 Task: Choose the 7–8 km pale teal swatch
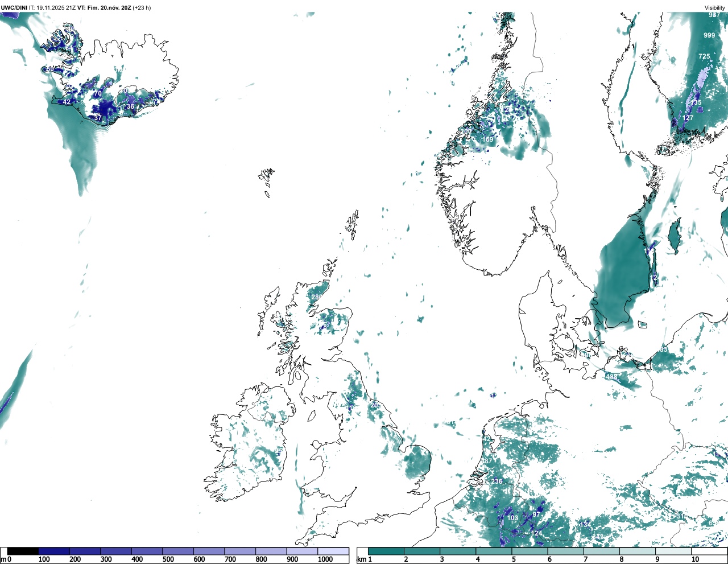601,551
